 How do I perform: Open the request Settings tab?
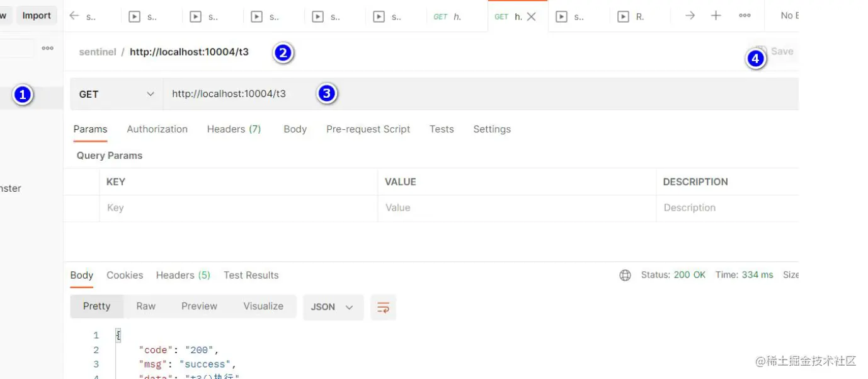[492, 129]
